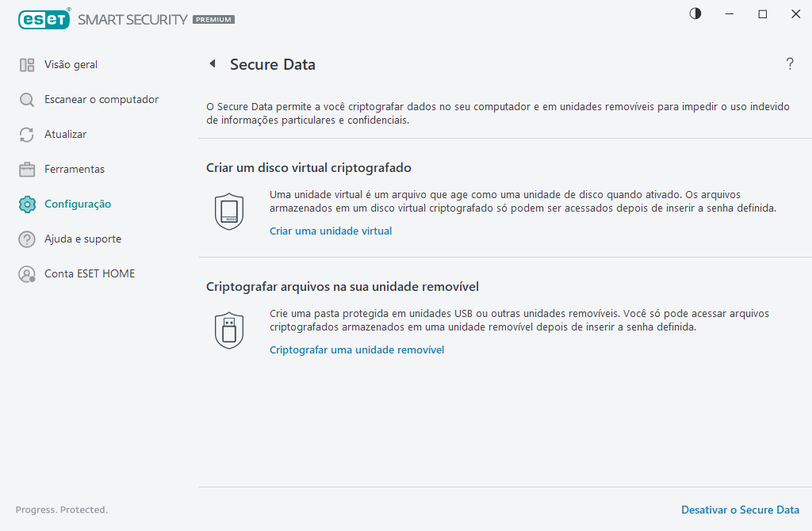Disable the feature via Desativar o Secure Data
The height and width of the screenshot is (531, 812).
click(740, 510)
